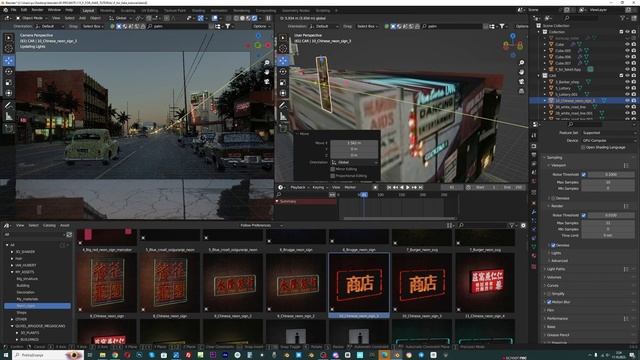Viewport: 640px width, 360px height.
Task: Collapse CAR collection in outliner
Action: 539,76
